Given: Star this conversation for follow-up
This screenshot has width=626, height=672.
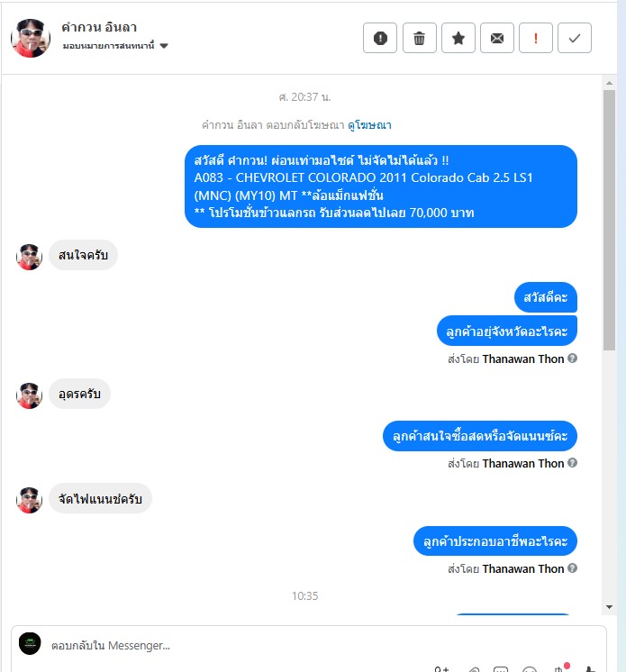Looking at the screenshot, I should 458,38.
